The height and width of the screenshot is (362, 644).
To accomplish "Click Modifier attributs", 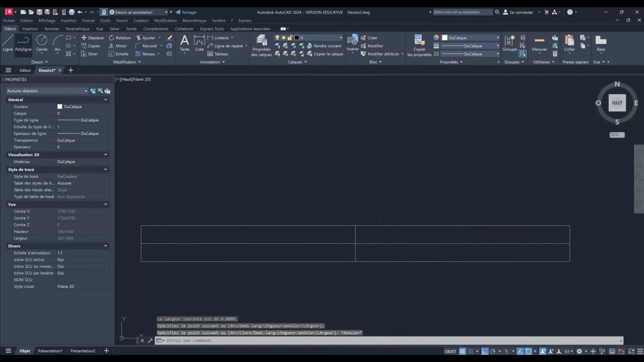I will click(380, 54).
